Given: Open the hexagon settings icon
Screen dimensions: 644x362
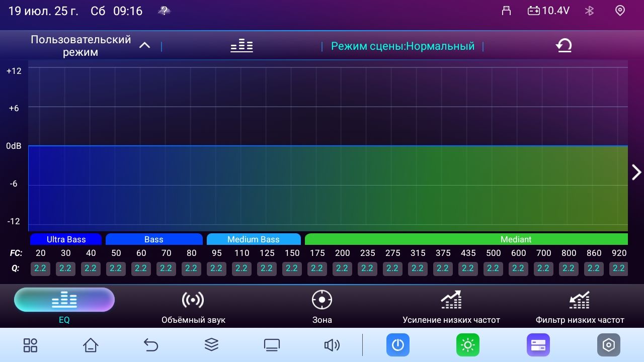Looking at the screenshot, I should point(609,345).
